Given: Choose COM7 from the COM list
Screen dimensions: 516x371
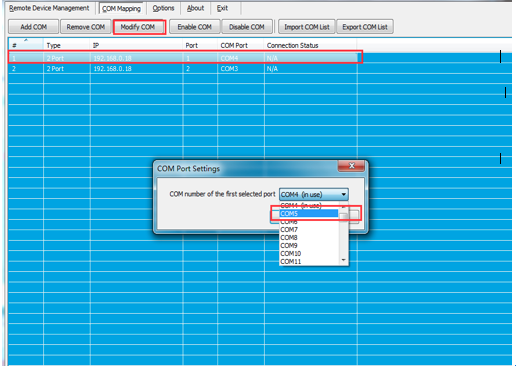Looking at the screenshot, I should point(309,230).
